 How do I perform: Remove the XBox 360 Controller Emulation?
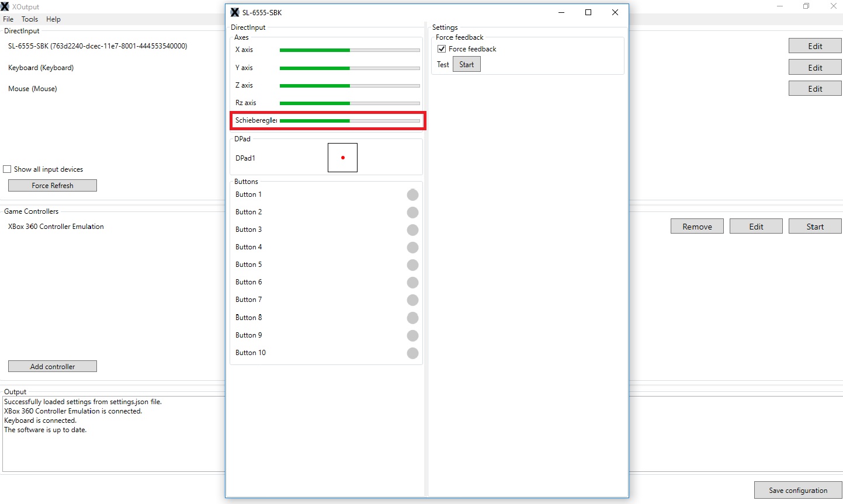point(697,225)
